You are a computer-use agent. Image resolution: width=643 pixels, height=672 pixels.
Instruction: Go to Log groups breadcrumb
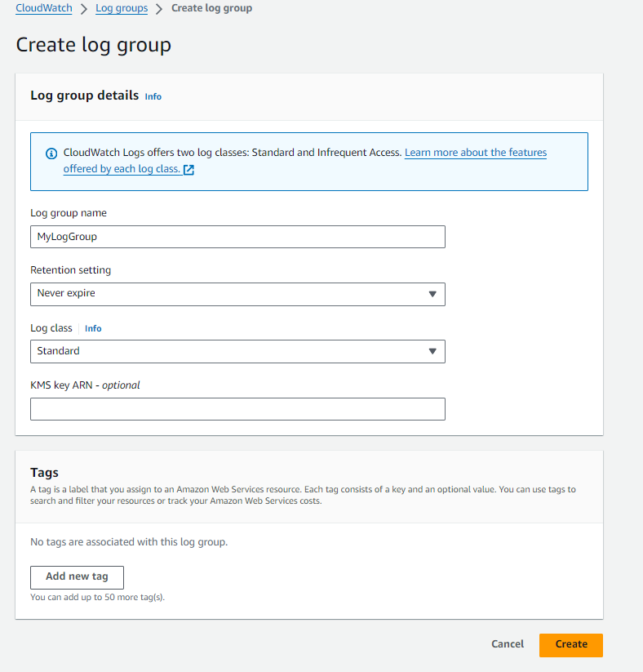pyautogui.click(x=122, y=8)
